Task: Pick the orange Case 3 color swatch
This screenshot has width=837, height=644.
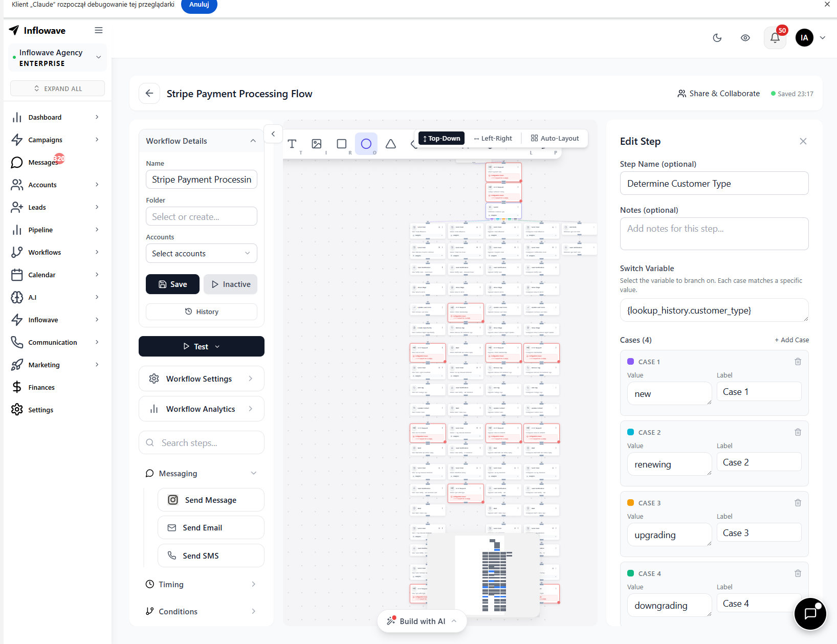Action: [x=630, y=503]
